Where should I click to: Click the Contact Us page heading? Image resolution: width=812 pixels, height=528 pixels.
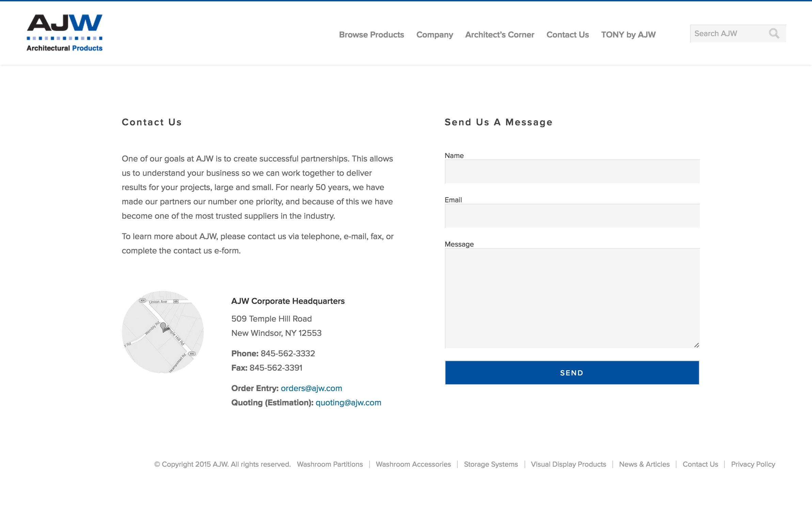pyautogui.click(x=152, y=122)
